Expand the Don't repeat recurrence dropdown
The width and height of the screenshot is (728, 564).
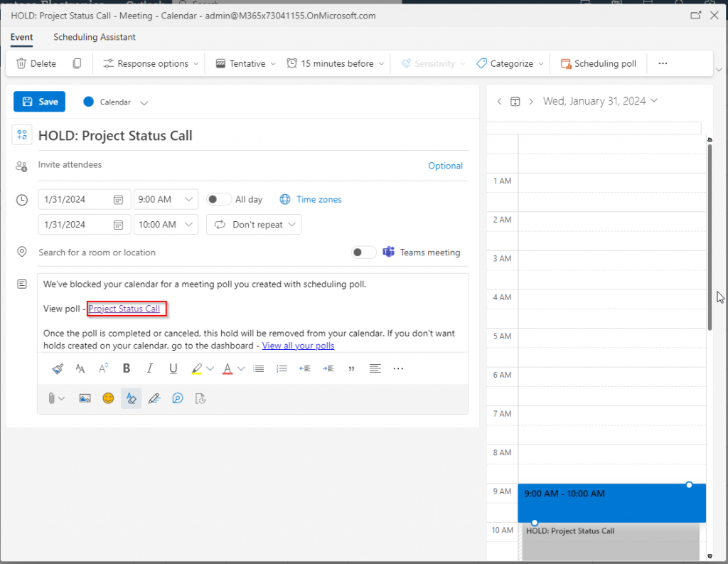click(254, 225)
